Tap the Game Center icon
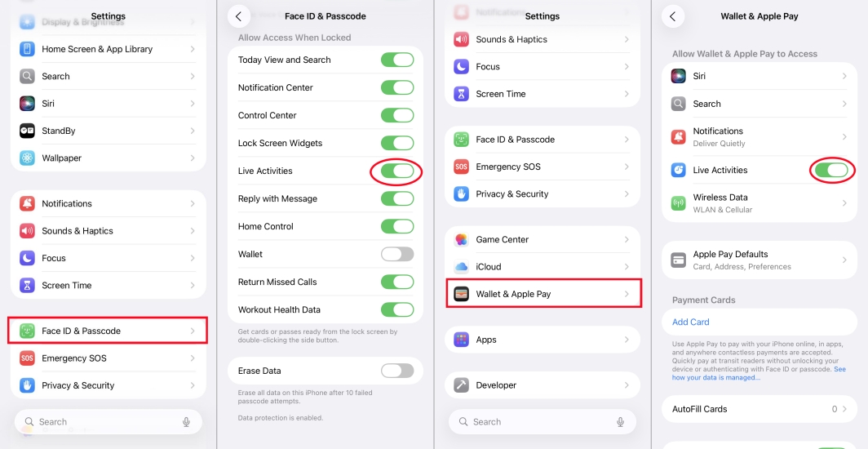 click(462, 239)
